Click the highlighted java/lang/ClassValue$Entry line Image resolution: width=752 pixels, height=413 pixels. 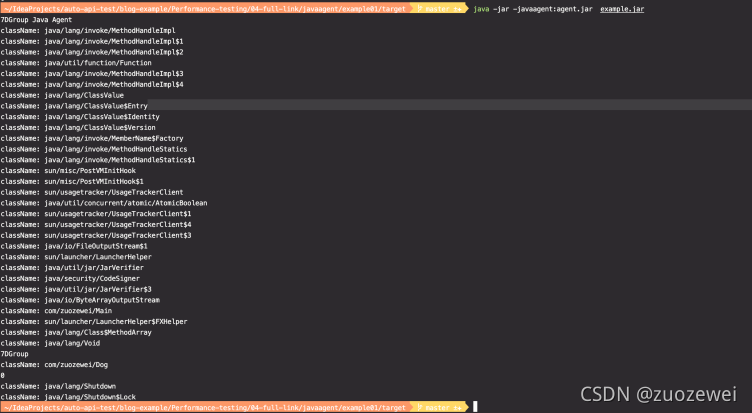tap(74, 106)
